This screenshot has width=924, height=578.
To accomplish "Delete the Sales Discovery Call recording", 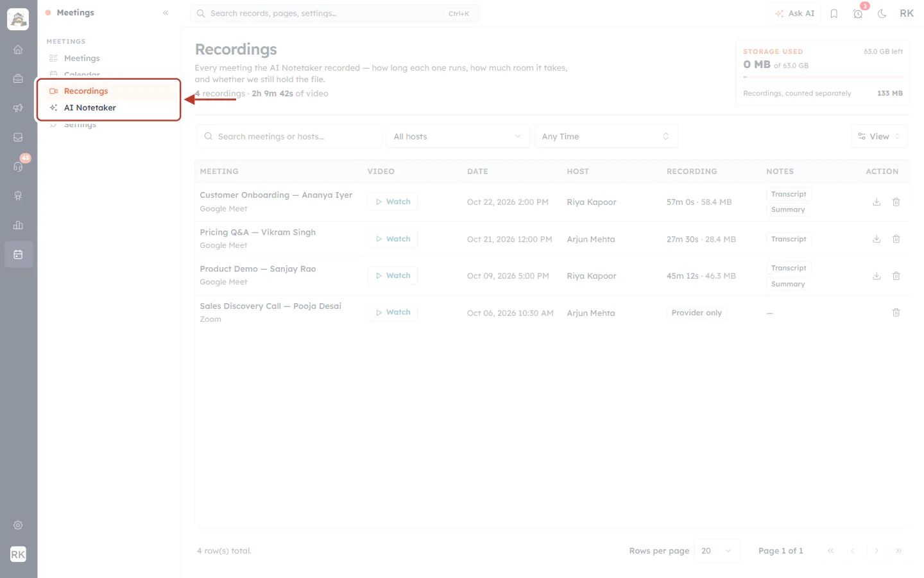I will coord(896,313).
